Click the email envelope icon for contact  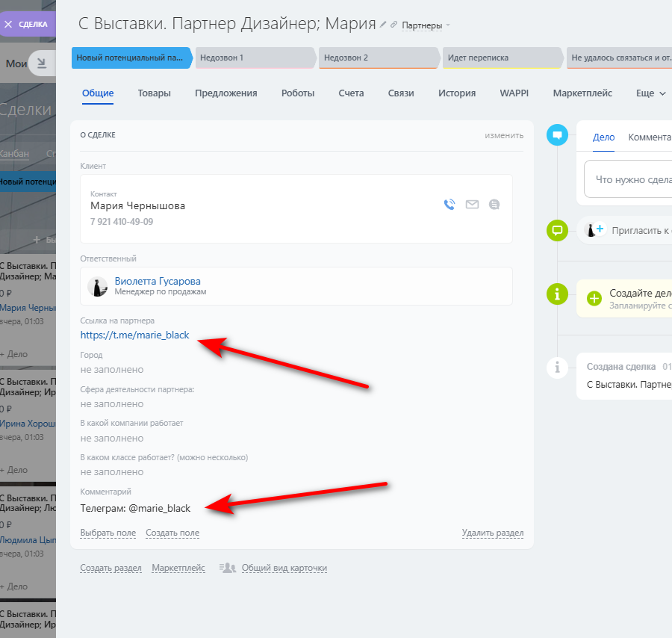472,205
